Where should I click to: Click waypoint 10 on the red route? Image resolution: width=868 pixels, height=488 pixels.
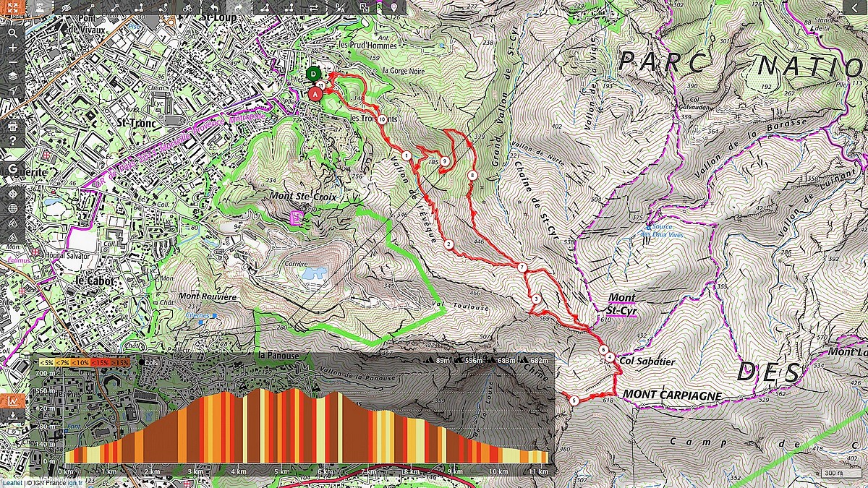pyautogui.click(x=381, y=119)
